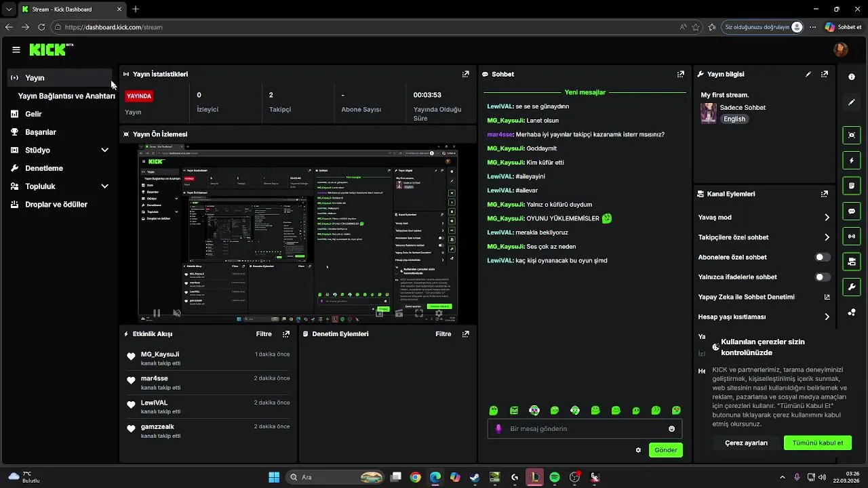Image resolution: width=868 pixels, height=488 pixels.
Task: Toggle the preview frame icon in right sidebar
Action: [852, 135]
